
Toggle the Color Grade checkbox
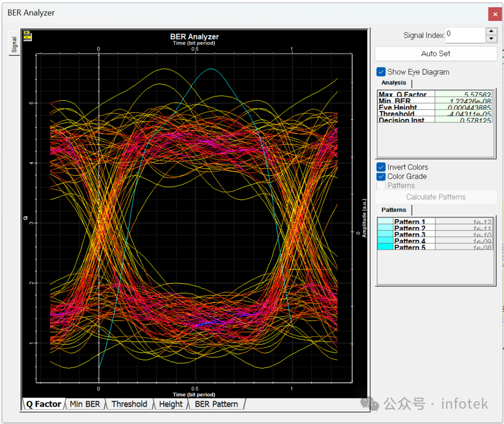click(381, 176)
